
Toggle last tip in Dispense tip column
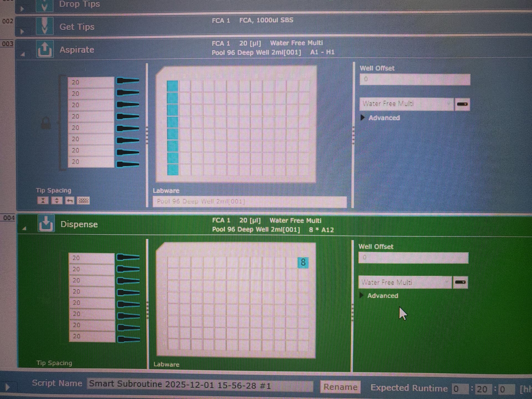click(x=129, y=339)
